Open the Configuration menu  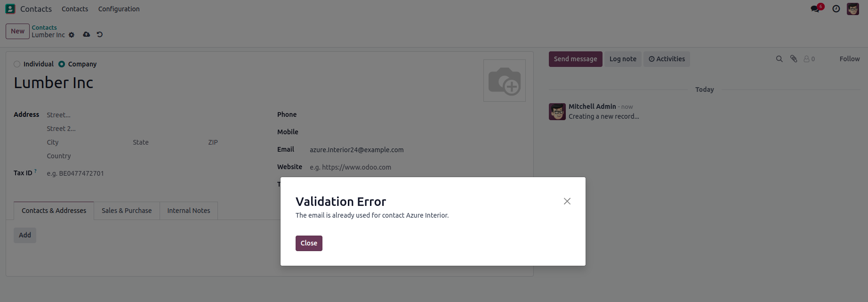pyautogui.click(x=119, y=9)
